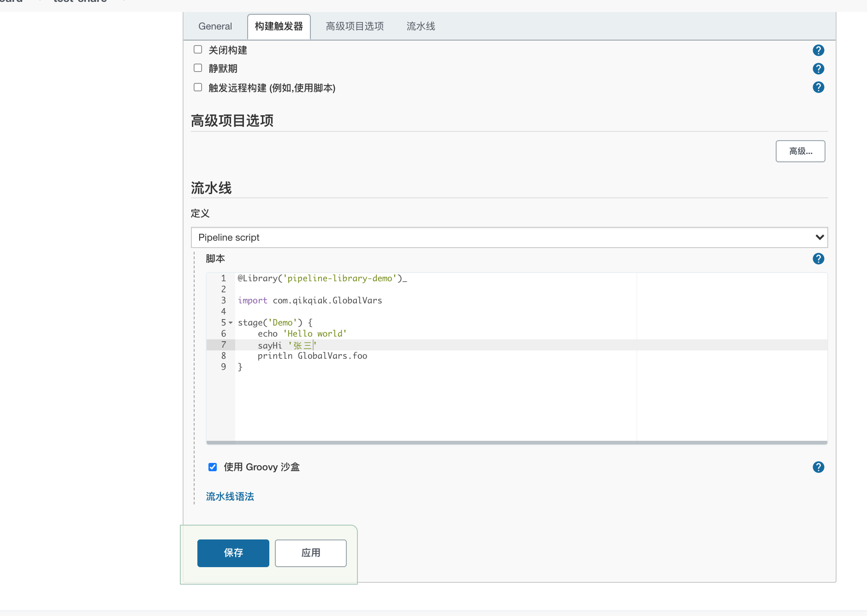Uncheck 使用 Groovy 沙盒 checkbox
This screenshot has width=867, height=616.
coord(213,467)
